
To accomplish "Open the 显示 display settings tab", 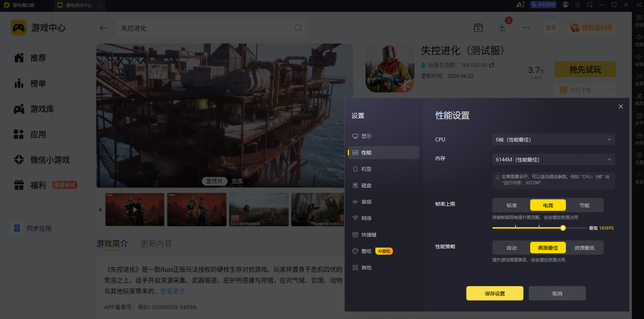I will coord(383,136).
